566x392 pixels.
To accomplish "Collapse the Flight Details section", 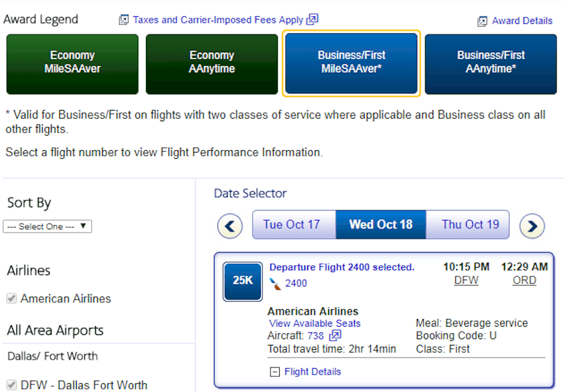I will pos(275,372).
